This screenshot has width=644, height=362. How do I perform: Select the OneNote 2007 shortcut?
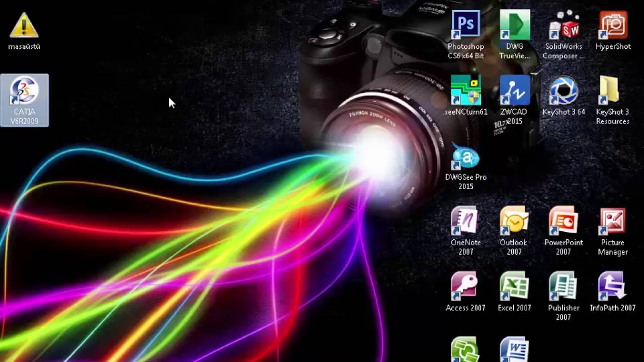click(x=466, y=231)
